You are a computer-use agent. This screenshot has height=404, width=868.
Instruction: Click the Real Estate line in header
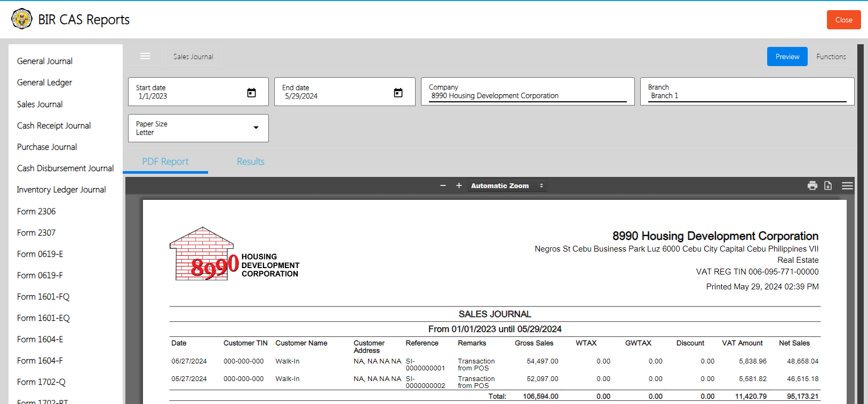798,260
